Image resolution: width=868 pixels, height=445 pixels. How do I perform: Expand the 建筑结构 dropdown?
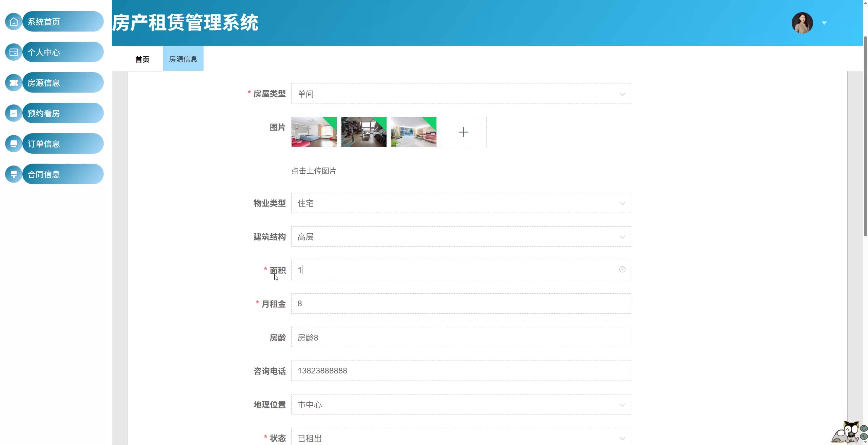click(x=461, y=236)
